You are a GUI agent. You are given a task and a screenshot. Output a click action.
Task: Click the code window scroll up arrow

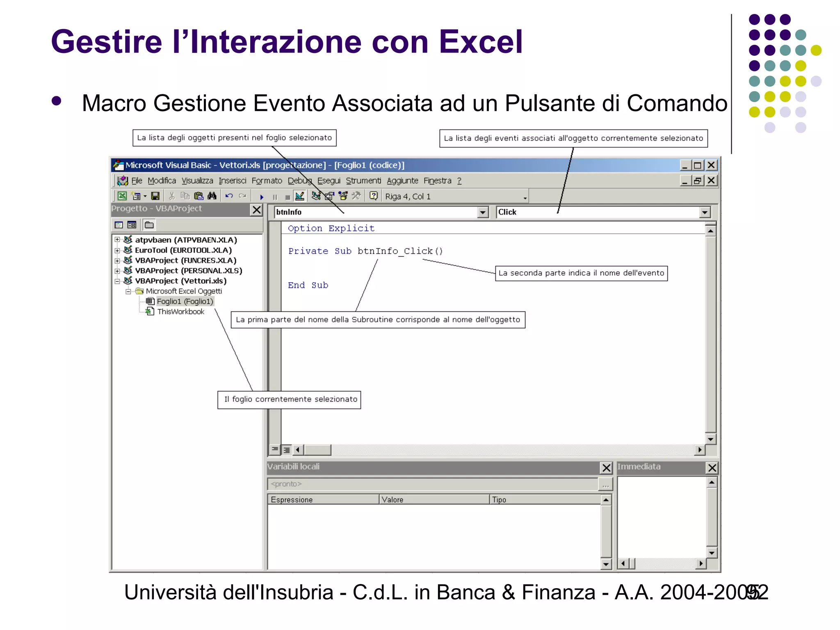pos(710,231)
